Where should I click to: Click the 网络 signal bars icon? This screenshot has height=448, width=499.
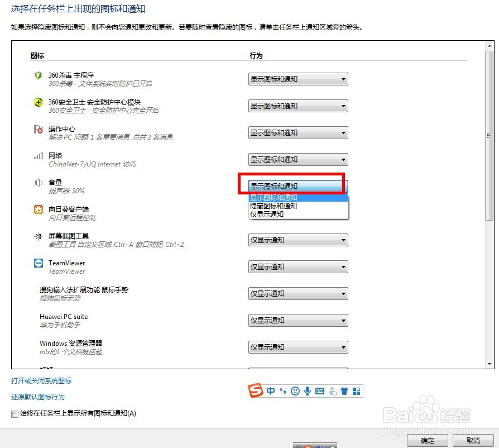click(x=38, y=156)
